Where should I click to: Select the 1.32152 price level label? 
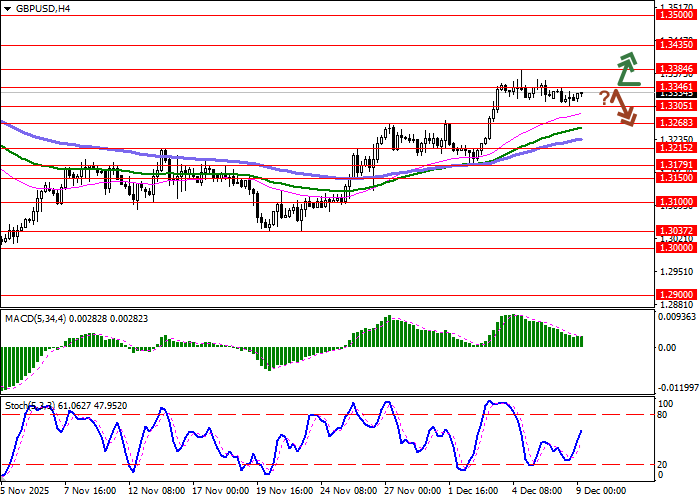pos(676,148)
